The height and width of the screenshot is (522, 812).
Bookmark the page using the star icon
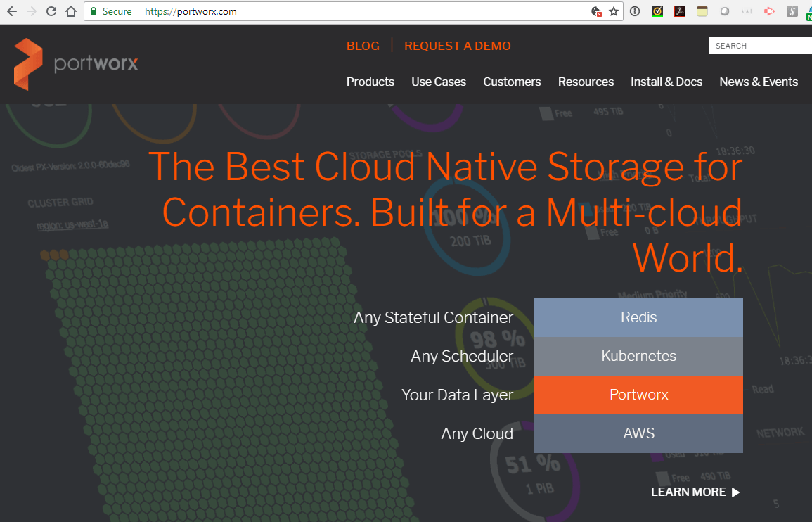tap(613, 11)
